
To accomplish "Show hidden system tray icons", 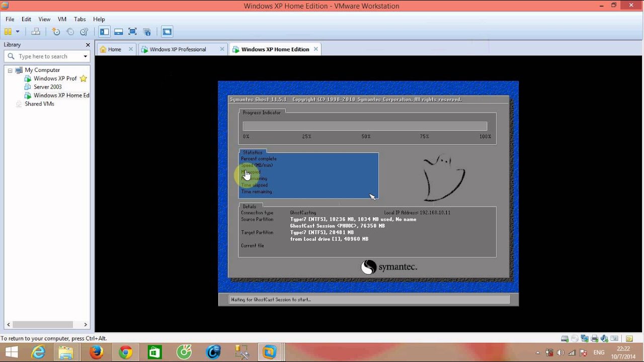I will (x=538, y=353).
